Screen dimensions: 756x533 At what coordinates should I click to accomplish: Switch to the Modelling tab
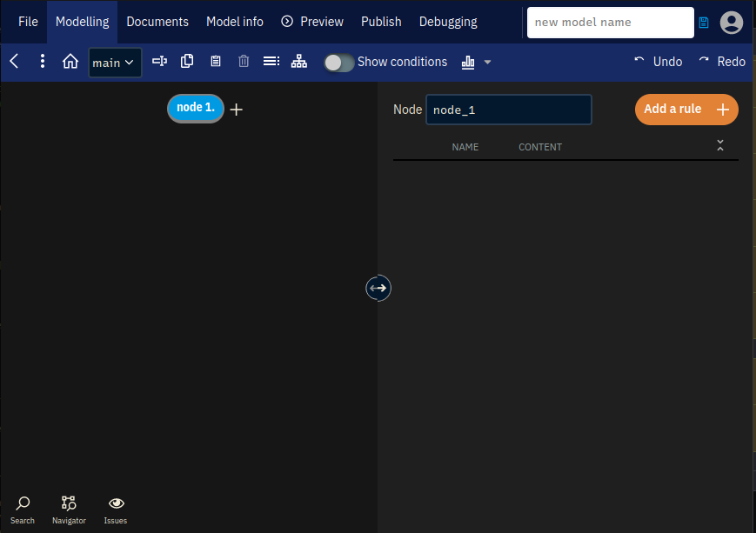pos(83,22)
